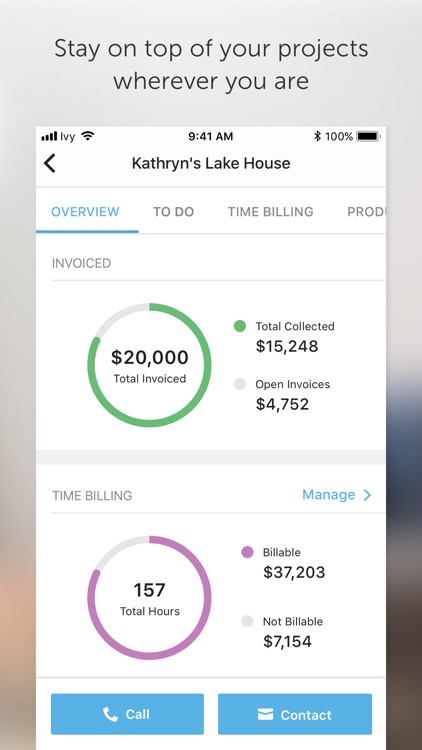Switch to the TO DO tab
This screenshot has width=422, height=750.
[173, 212]
